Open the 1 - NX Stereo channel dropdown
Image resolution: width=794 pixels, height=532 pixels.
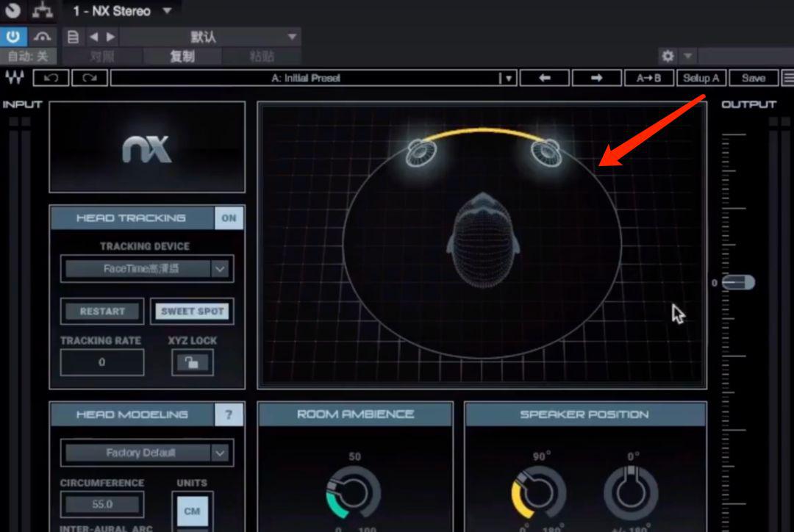click(x=121, y=10)
